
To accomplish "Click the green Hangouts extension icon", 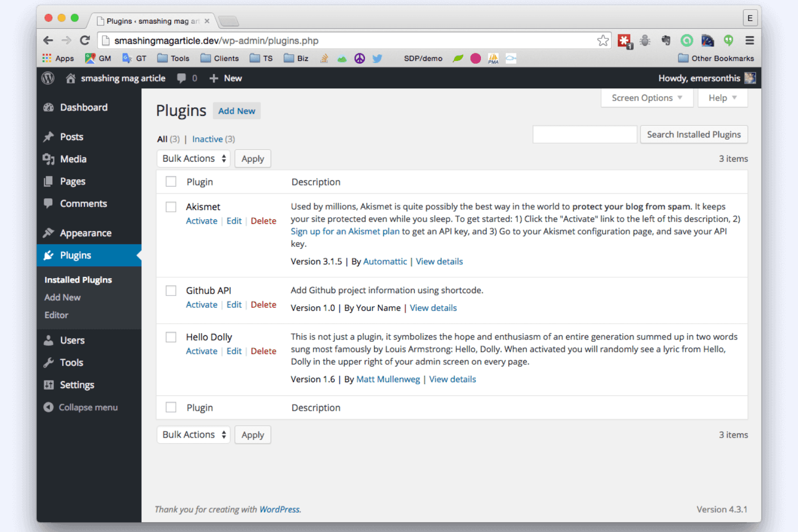I will (x=728, y=40).
